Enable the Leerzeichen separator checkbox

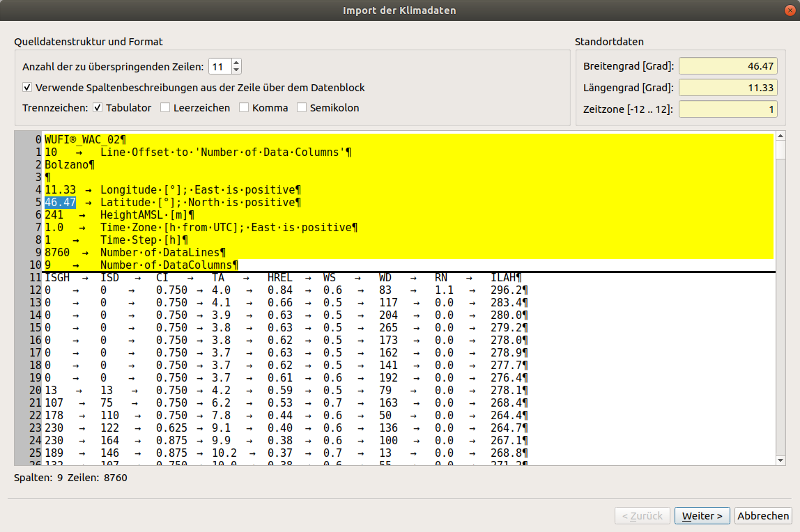164,107
